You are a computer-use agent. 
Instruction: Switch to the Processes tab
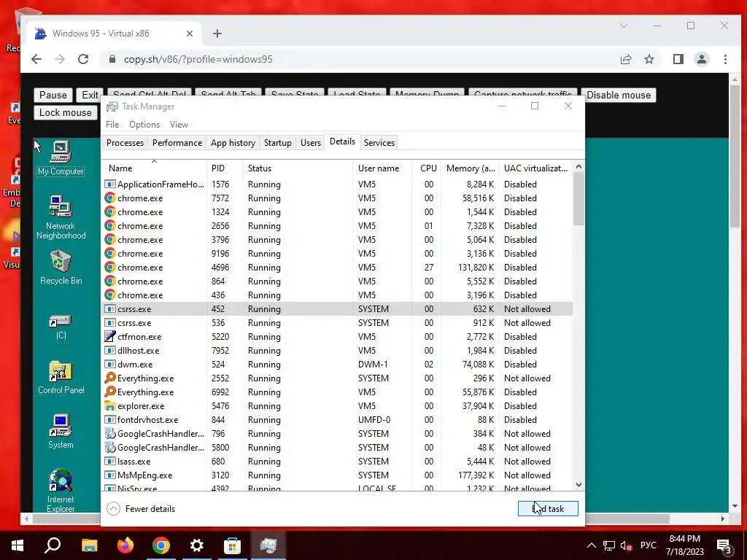pyautogui.click(x=125, y=143)
